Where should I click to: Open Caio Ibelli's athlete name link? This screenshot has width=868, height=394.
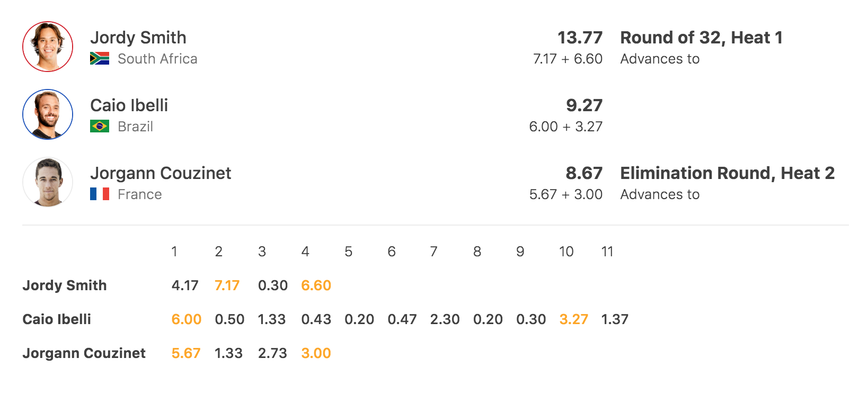(x=129, y=105)
